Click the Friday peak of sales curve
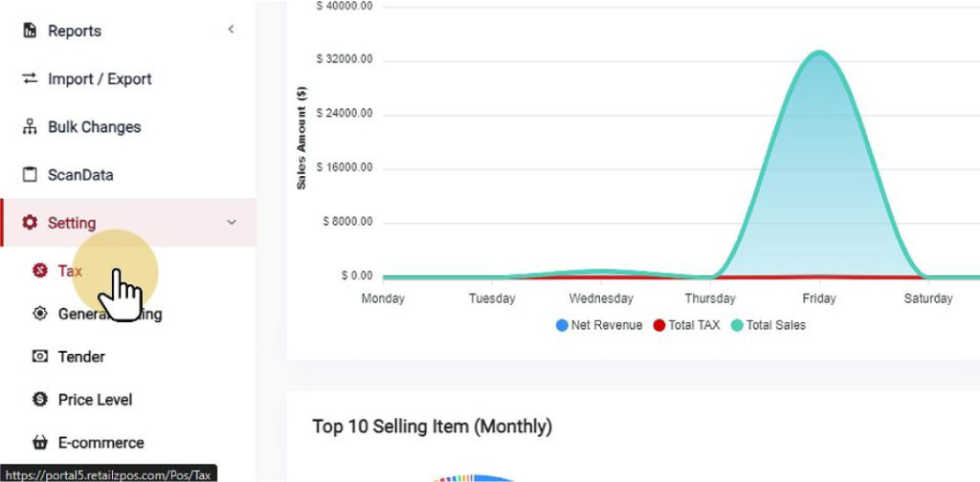The height and width of the screenshot is (482, 980). (x=818, y=54)
